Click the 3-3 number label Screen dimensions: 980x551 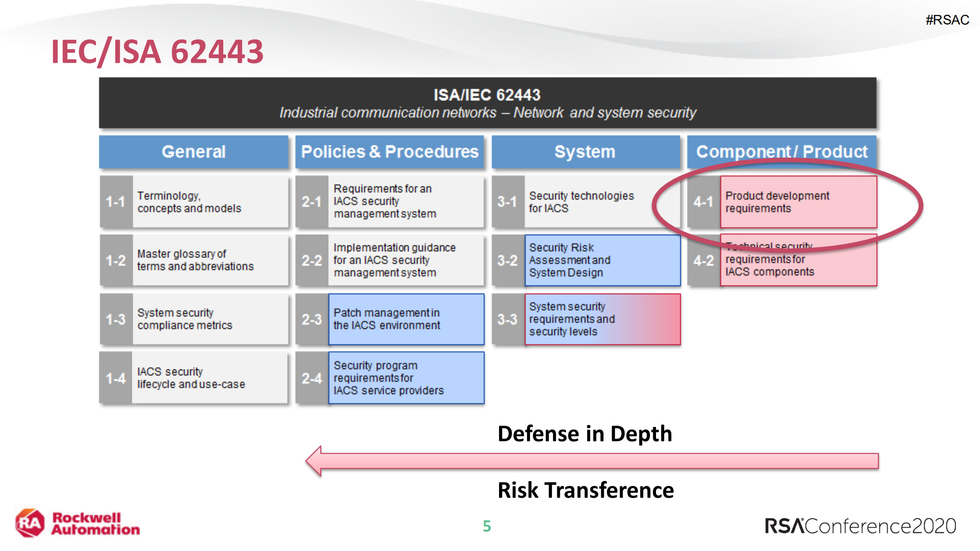tap(507, 319)
